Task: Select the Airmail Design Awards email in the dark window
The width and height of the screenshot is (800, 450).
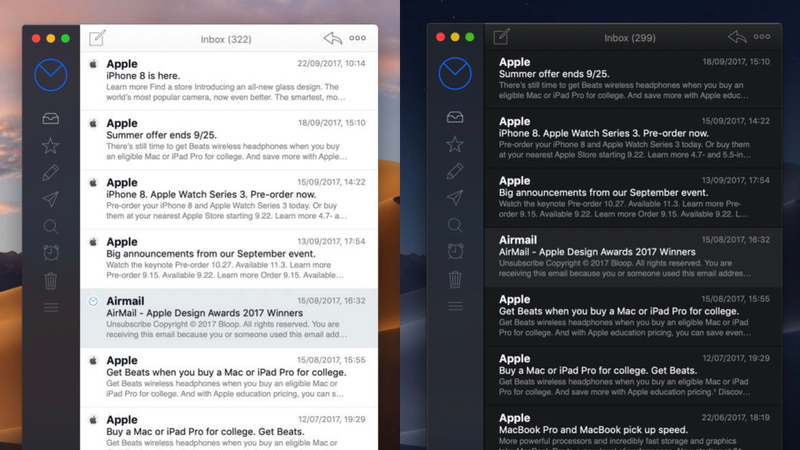Action: [633, 257]
